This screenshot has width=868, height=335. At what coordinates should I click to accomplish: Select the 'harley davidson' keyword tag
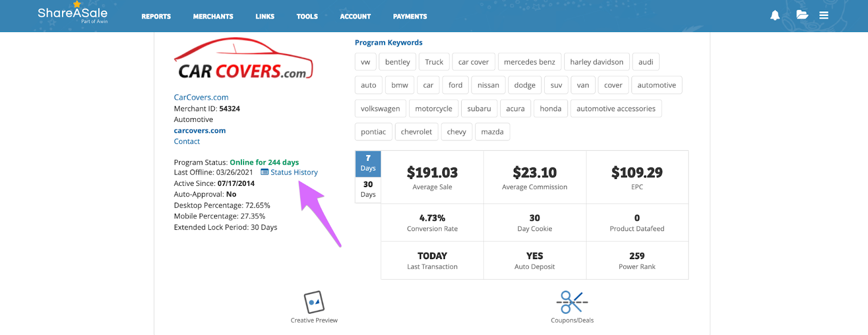pyautogui.click(x=597, y=62)
